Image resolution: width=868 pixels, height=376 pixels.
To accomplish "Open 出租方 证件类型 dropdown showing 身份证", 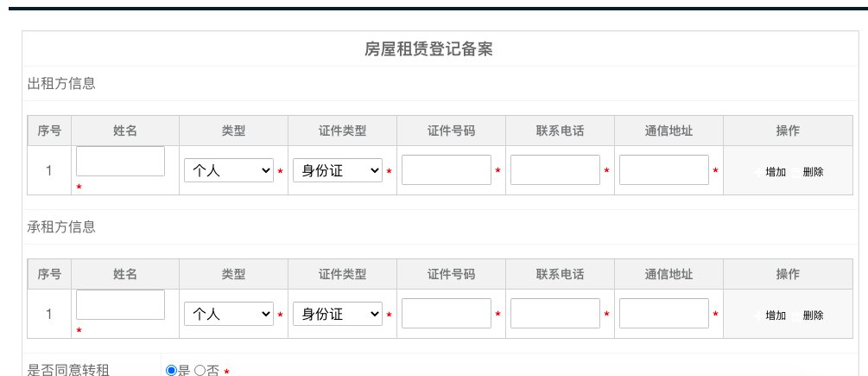I will pos(338,170).
